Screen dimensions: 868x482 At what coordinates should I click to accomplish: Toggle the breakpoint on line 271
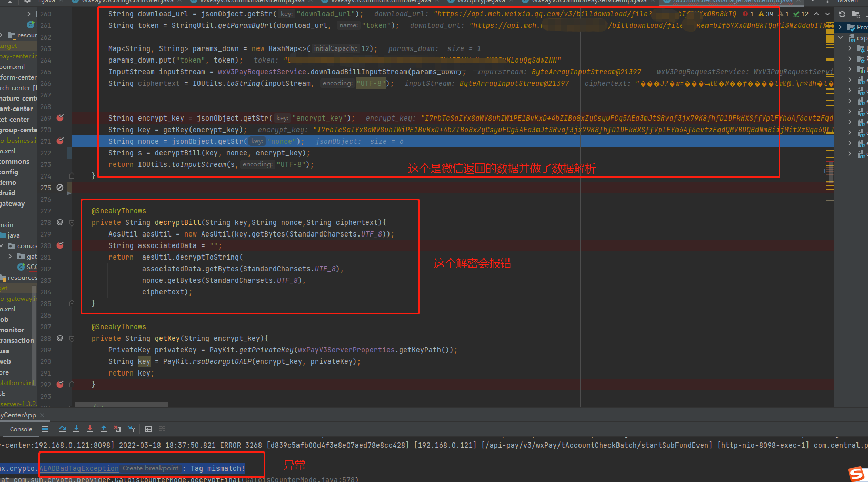coord(60,141)
